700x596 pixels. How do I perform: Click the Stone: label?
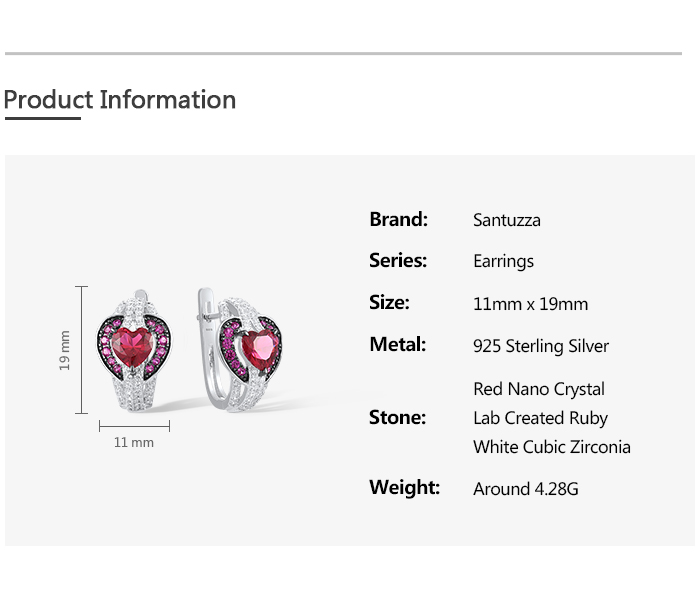point(397,417)
